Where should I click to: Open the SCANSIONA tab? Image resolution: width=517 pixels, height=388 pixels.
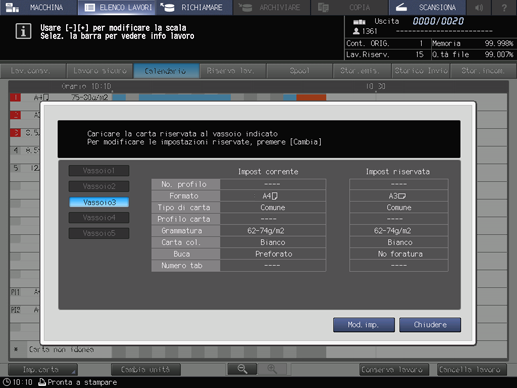tap(427, 7)
